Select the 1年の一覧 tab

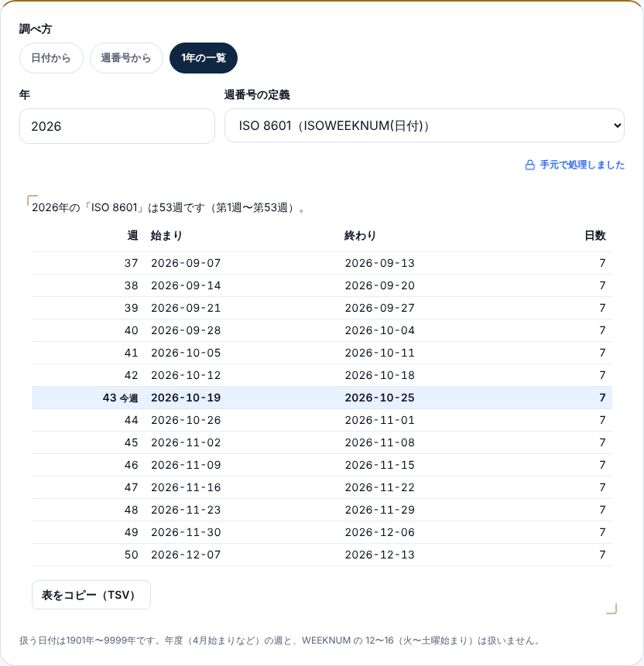tap(204, 58)
